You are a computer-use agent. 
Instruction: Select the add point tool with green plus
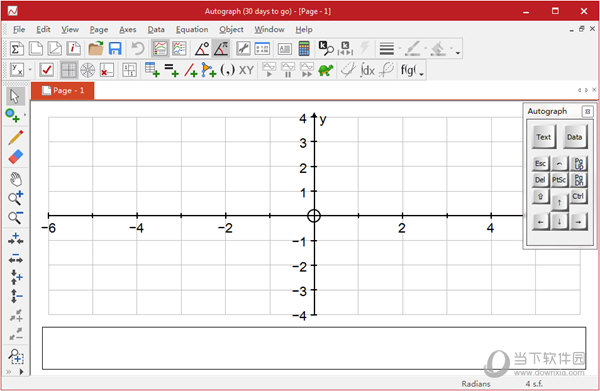(13, 115)
